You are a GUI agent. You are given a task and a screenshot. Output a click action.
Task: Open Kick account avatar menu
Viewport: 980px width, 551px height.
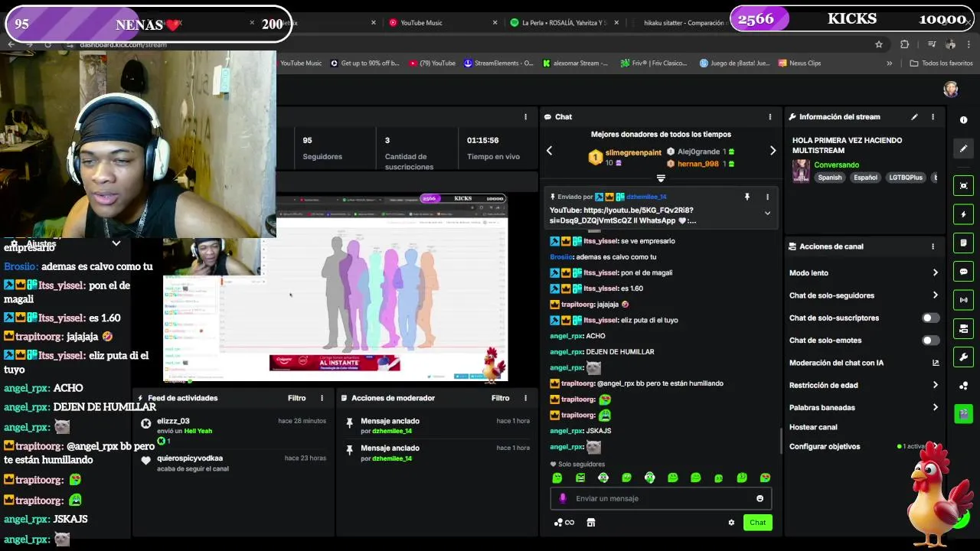[950, 90]
